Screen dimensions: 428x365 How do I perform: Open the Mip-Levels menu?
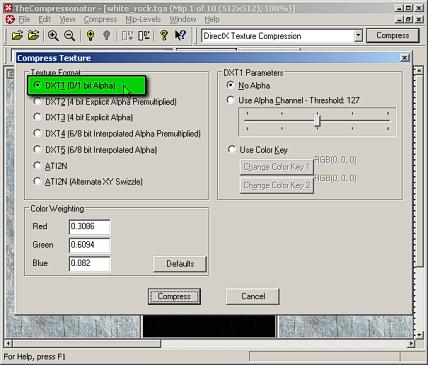click(143, 20)
